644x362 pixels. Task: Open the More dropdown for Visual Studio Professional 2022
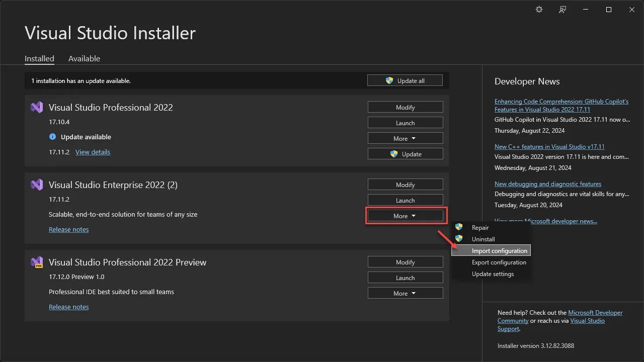pos(405,138)
